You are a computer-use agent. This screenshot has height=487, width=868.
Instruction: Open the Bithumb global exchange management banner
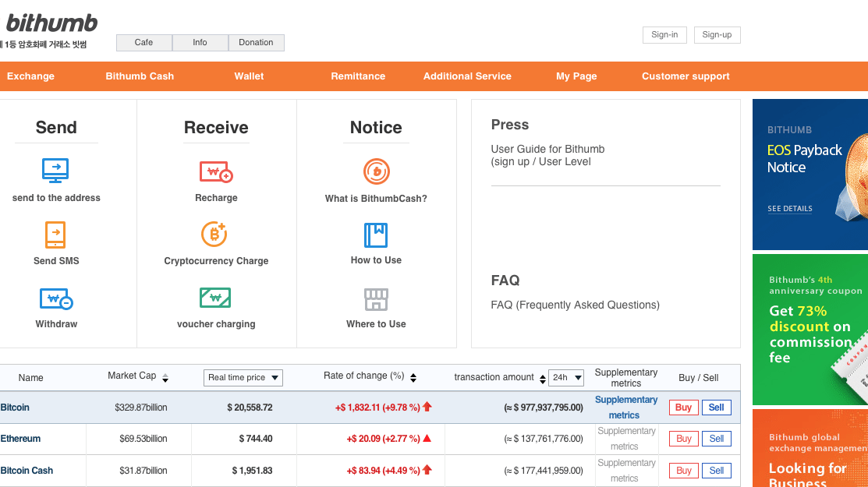[x=810, y=448]
